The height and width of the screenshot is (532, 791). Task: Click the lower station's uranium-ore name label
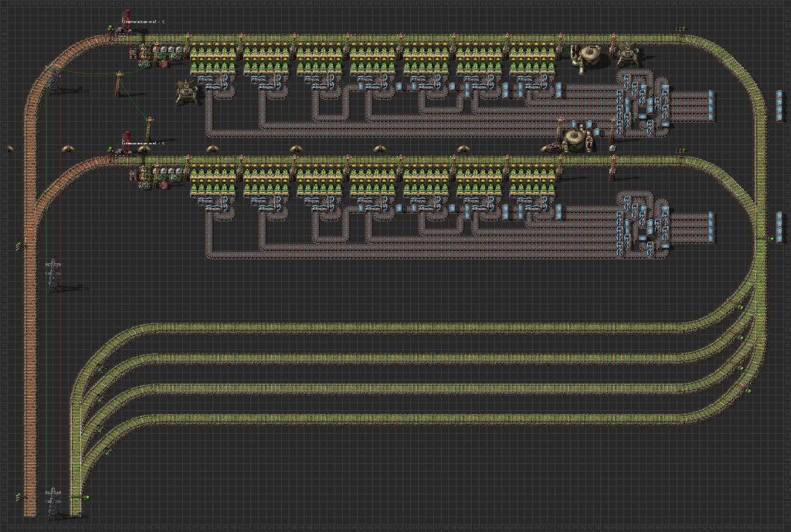click(143, 143)
